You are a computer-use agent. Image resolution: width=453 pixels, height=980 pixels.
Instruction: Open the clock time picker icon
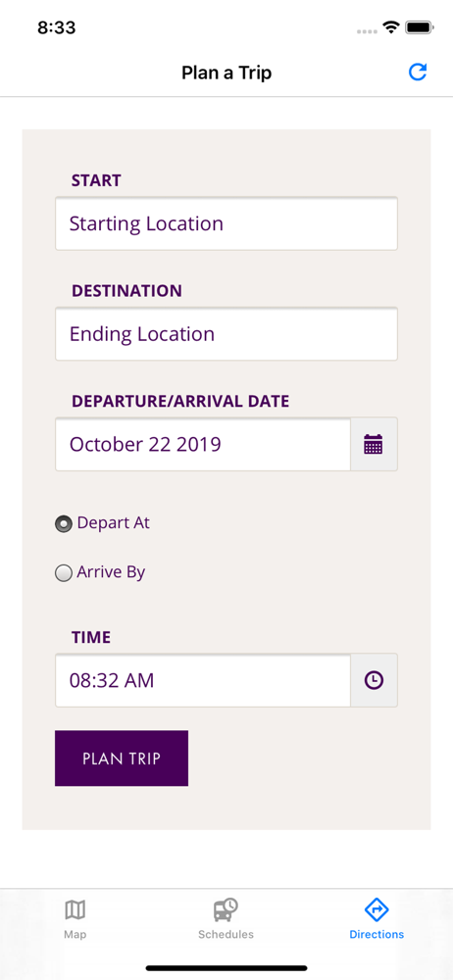pyautogui.click(x=374, y=680)
